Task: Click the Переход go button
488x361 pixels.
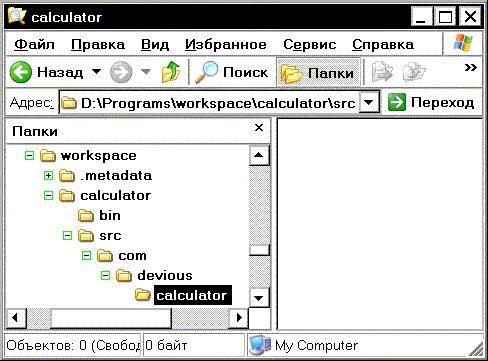Action: (431, 102)
